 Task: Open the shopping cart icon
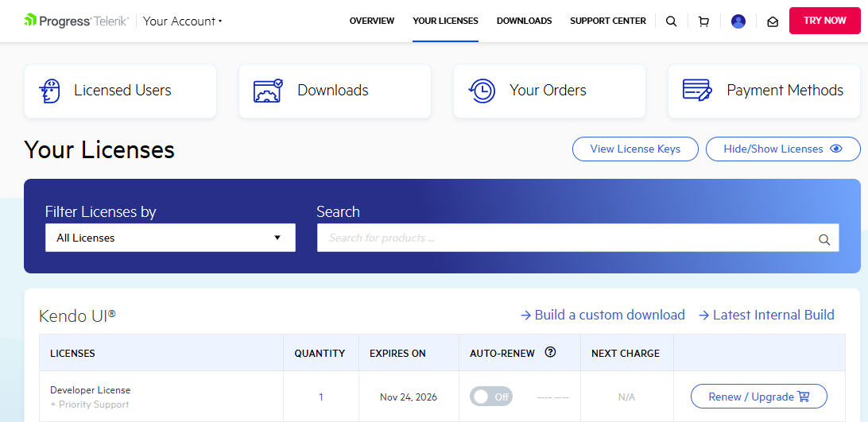[703, 21]
